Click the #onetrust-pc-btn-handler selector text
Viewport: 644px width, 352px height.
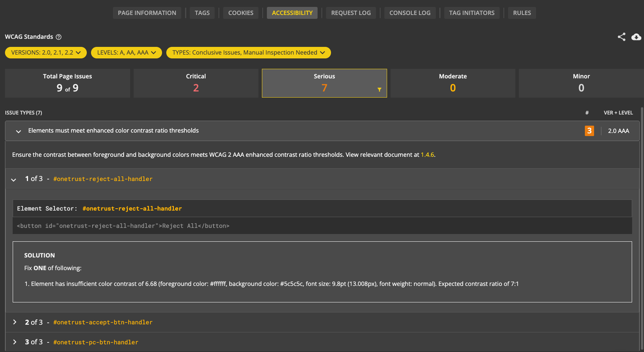[x=96, y=342]
